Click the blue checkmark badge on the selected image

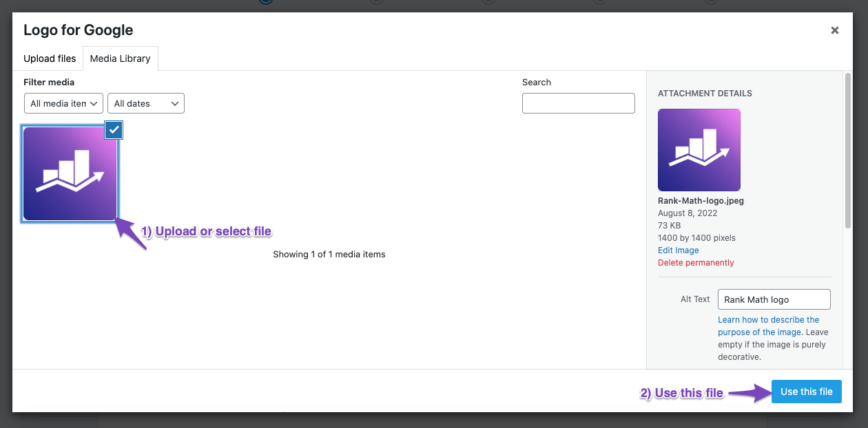coord(114,129)
